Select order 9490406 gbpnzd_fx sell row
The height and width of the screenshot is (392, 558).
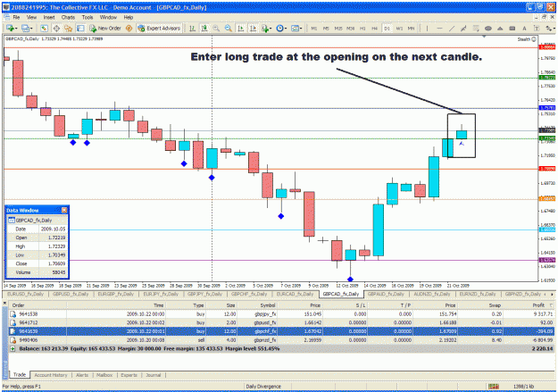click(281, 340)
